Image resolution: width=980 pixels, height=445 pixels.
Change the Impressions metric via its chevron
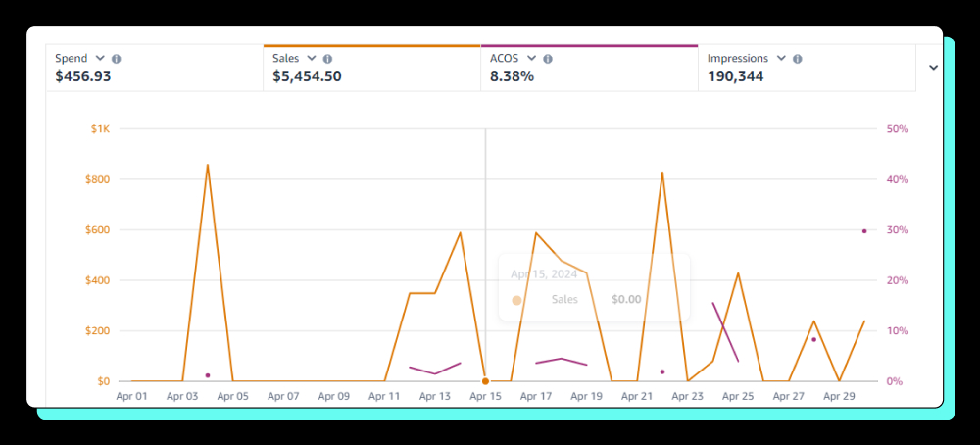(x=781, y=59)
